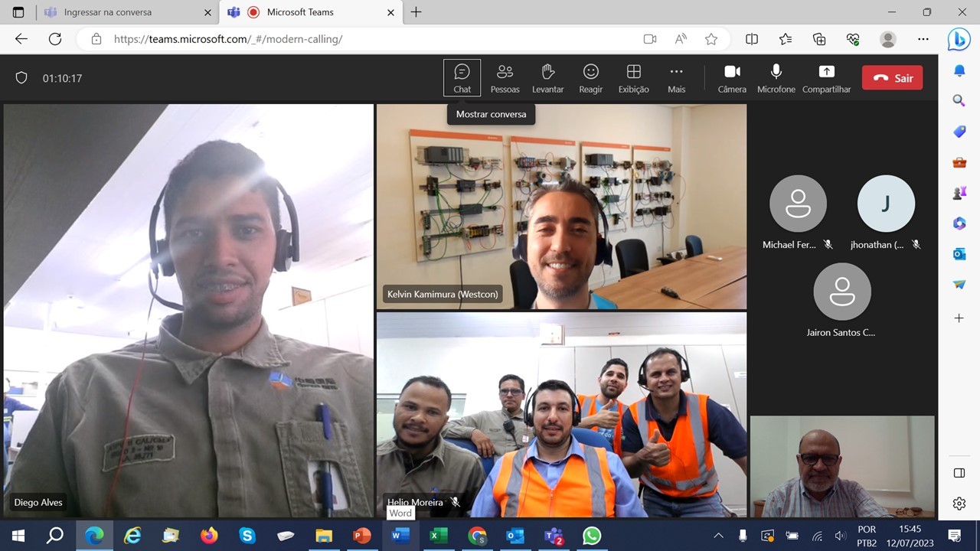The image size is (980, 551).
Task: Mute or unmute the Microfone
Action: coord(776,78)
